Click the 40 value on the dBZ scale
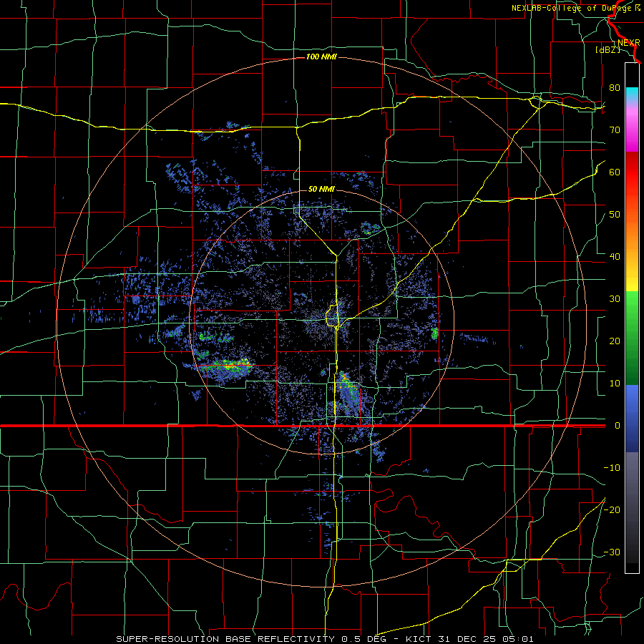Viewport: 644px width, 644px height. [615, 256]
